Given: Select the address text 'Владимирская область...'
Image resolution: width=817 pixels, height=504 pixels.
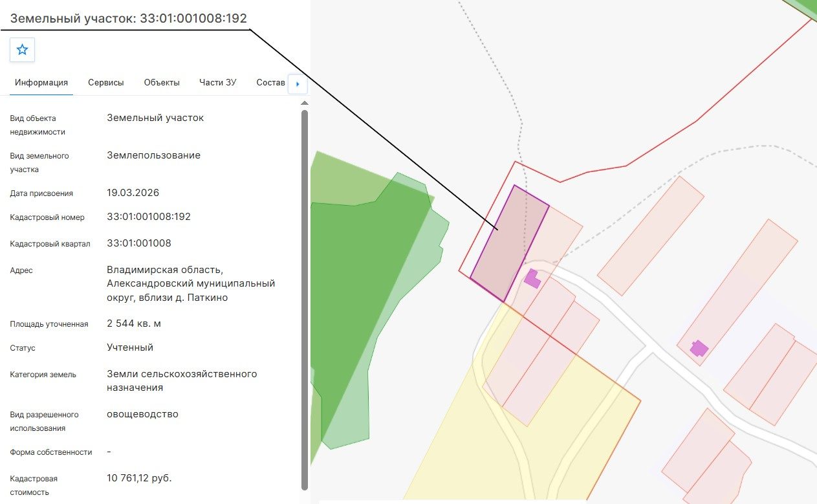Looking at the screenshot, I should point(191,283).
